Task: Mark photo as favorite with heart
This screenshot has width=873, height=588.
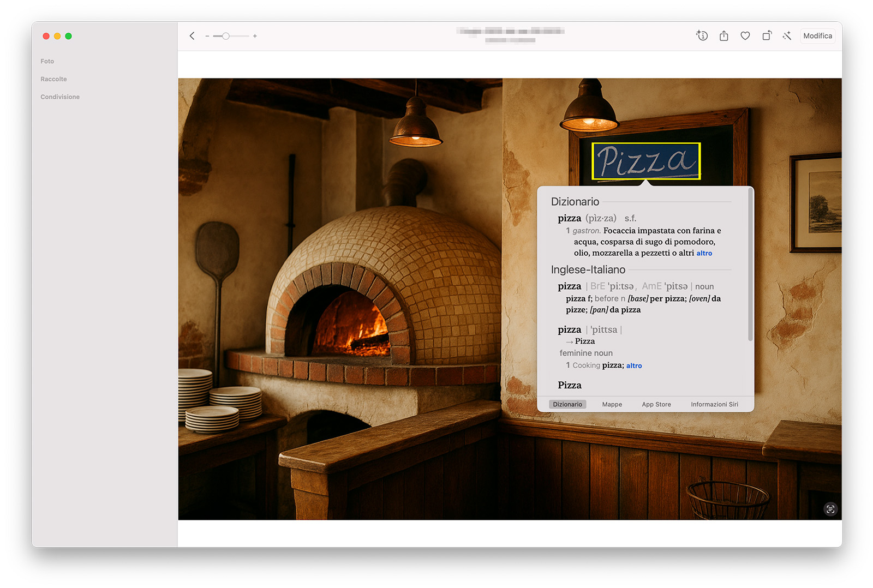Action: pyautogui.click(x=745, y=36)
